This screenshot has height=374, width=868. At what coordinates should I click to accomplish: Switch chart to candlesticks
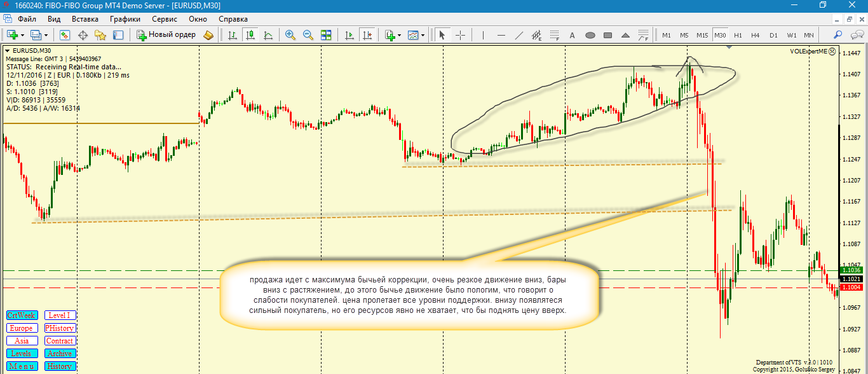point(250,35)
